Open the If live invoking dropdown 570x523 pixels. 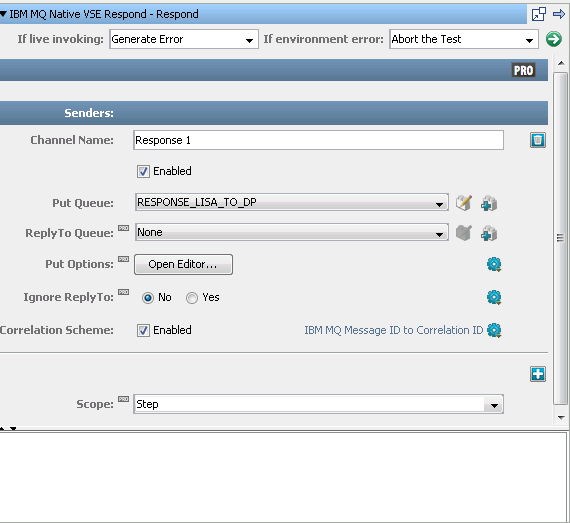[x=184, y=39]
